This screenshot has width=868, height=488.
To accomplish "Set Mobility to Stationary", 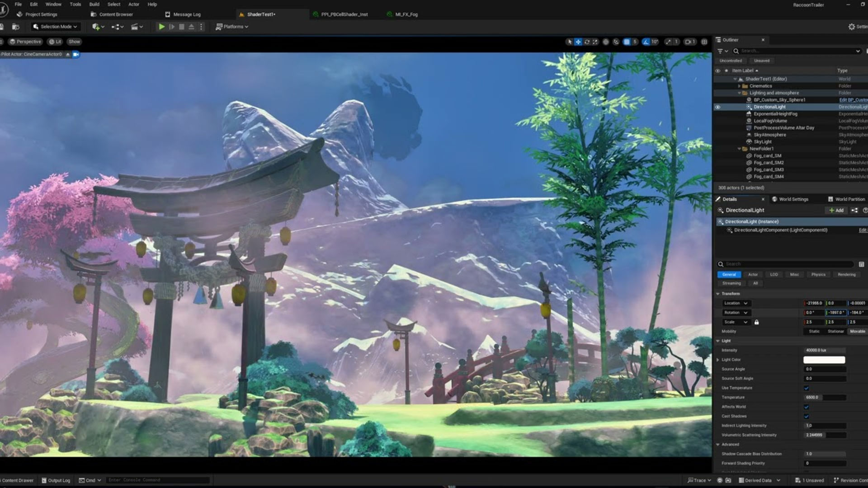I will coord(835,331).
